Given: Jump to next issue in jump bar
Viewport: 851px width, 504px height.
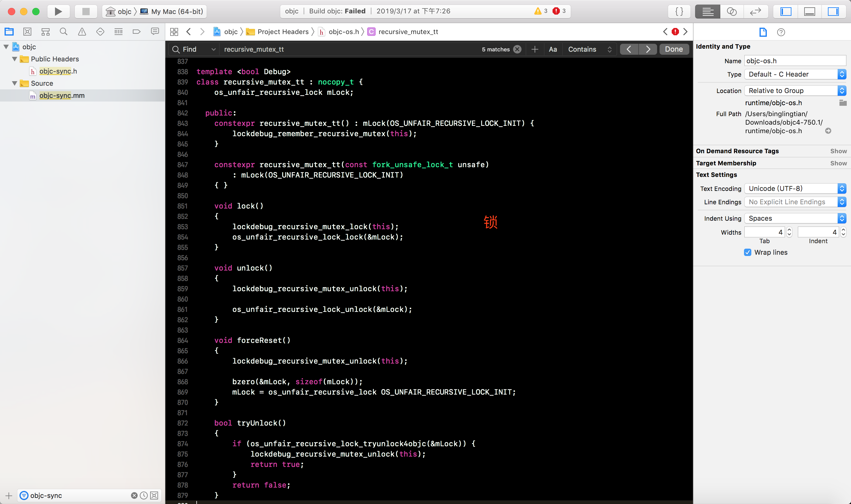Looking at the screenshot, I should 686,32.
